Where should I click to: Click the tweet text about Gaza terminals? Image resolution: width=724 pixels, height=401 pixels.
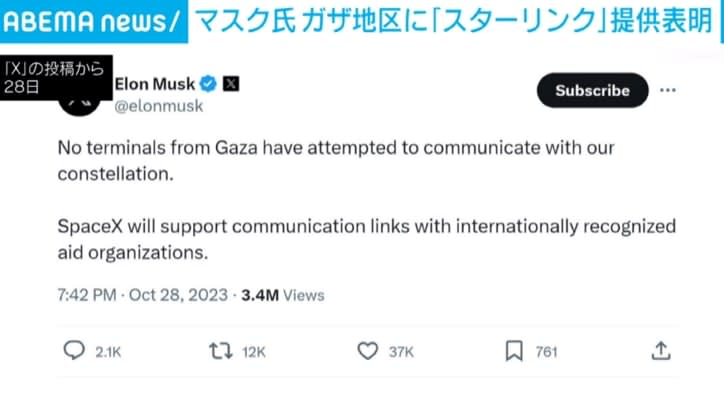click(x=335, y=159)
